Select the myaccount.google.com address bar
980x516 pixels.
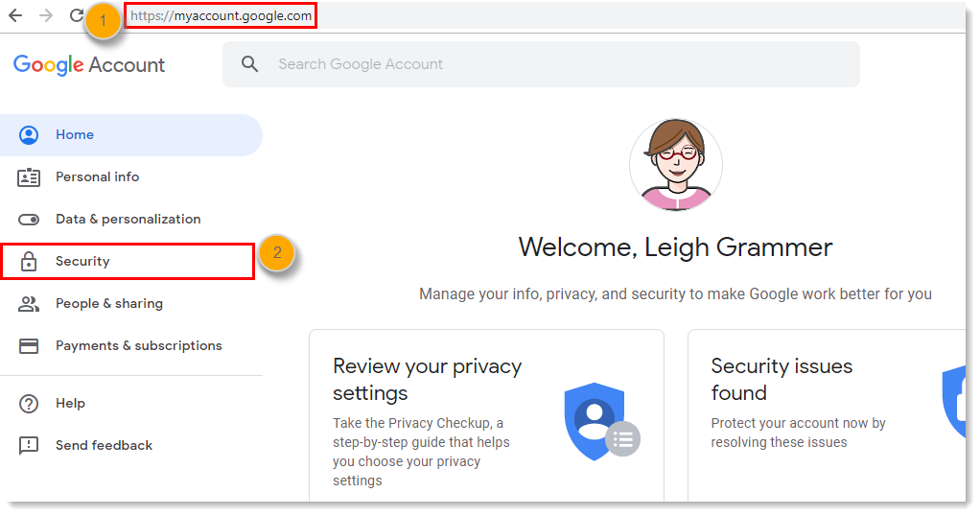click(221, 15)
